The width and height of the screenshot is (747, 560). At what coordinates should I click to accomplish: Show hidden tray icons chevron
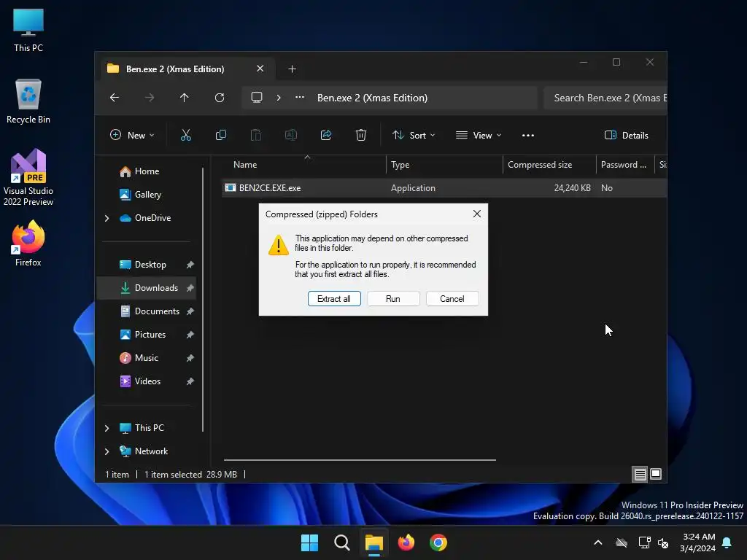(598, 542)
